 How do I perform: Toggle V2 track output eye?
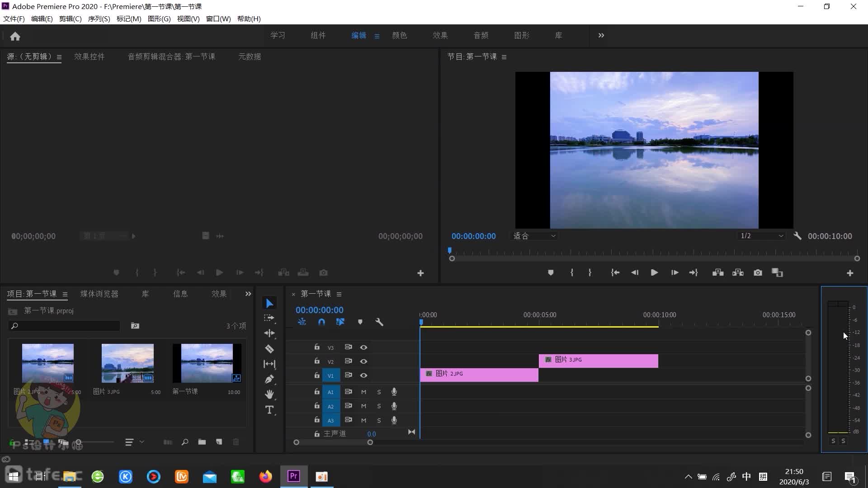pyautogui.click(x=363, y=361)
